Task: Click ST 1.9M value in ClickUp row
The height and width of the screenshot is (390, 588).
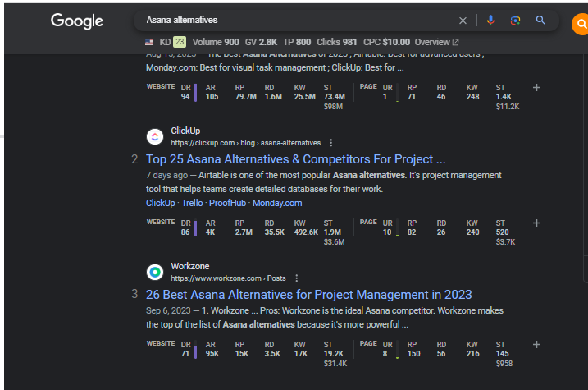Action: [332, 232]
